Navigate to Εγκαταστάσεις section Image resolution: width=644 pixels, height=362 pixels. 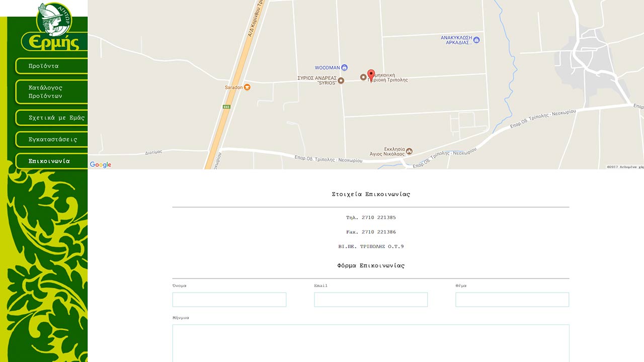coord(52,139)
